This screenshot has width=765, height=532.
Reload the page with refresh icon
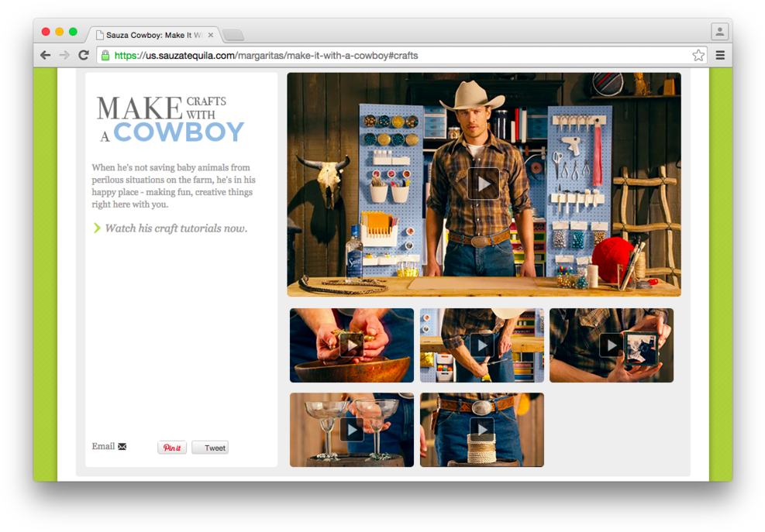(x=84, y=55)
